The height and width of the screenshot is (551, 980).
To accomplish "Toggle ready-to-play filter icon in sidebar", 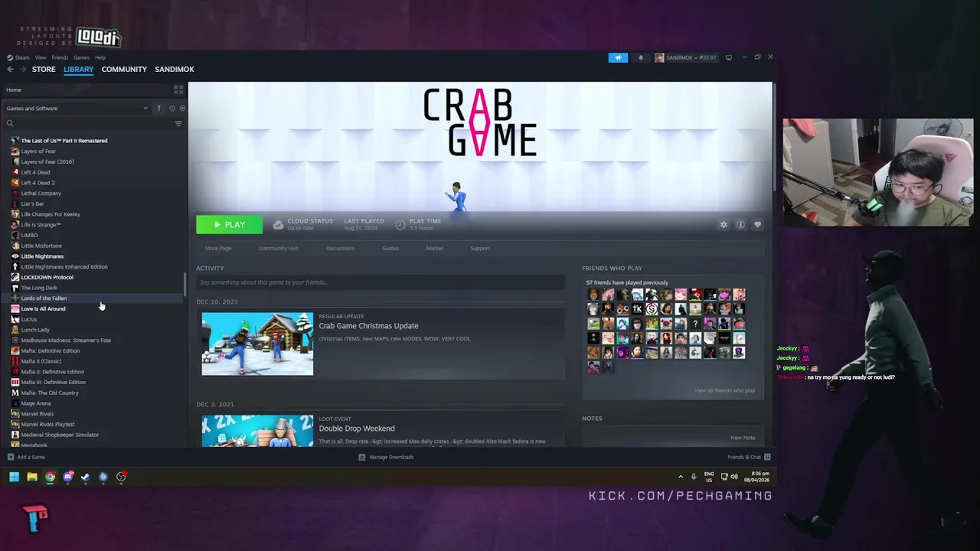I will click(182, 108).
